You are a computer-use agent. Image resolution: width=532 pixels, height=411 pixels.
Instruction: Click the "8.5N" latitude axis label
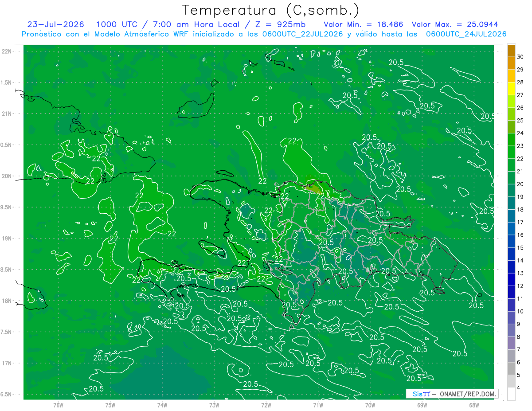(6, 270)
